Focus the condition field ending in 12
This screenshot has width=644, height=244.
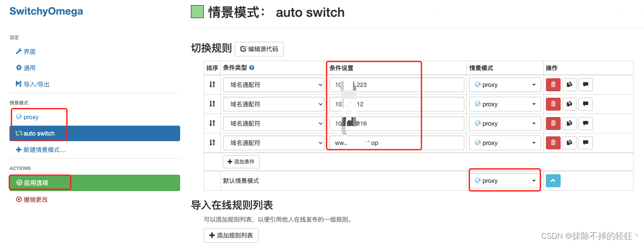click(x=397, y=104)
